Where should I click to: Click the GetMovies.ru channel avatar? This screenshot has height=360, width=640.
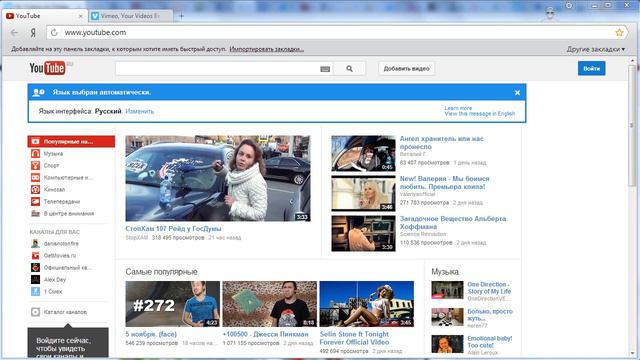(x=36, y=256)
